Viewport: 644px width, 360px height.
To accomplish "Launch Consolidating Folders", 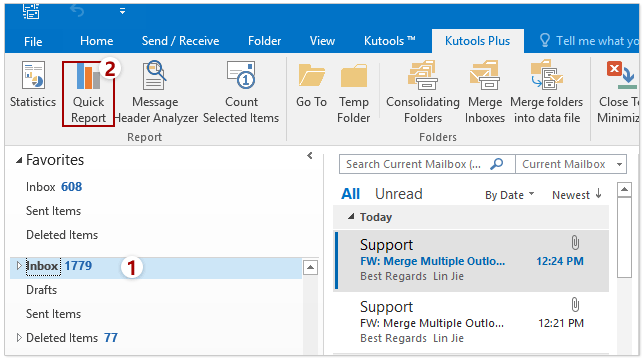I will point(423,92).
